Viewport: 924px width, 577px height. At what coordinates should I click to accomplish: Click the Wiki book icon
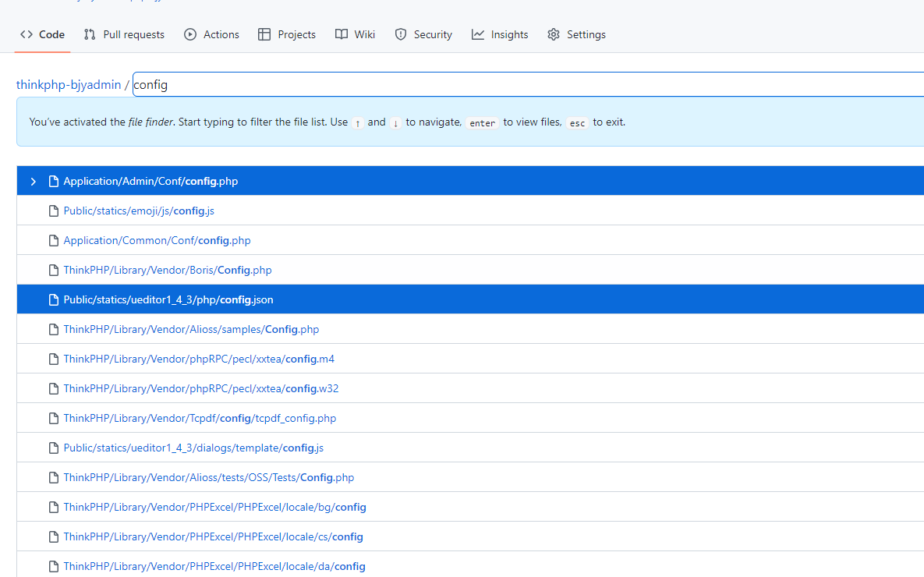coord(342,35)
